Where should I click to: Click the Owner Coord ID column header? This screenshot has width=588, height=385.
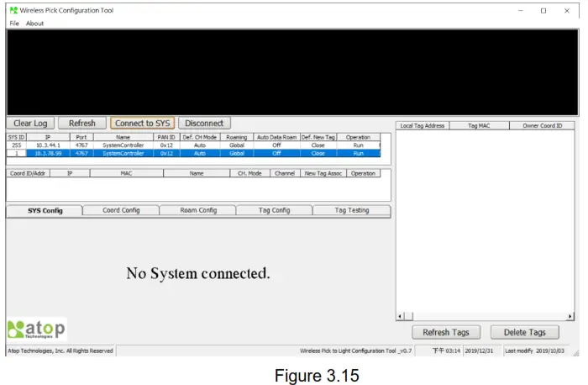(542, 126)
